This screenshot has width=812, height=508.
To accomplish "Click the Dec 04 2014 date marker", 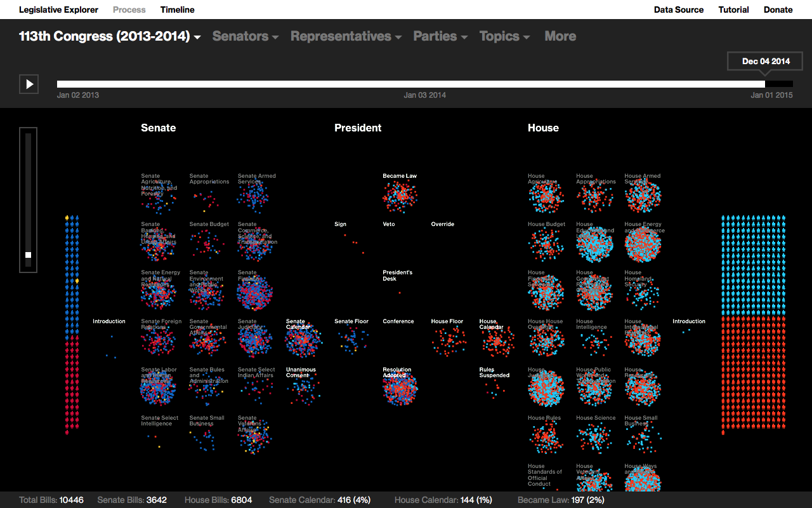I will [x=766, y=62].
